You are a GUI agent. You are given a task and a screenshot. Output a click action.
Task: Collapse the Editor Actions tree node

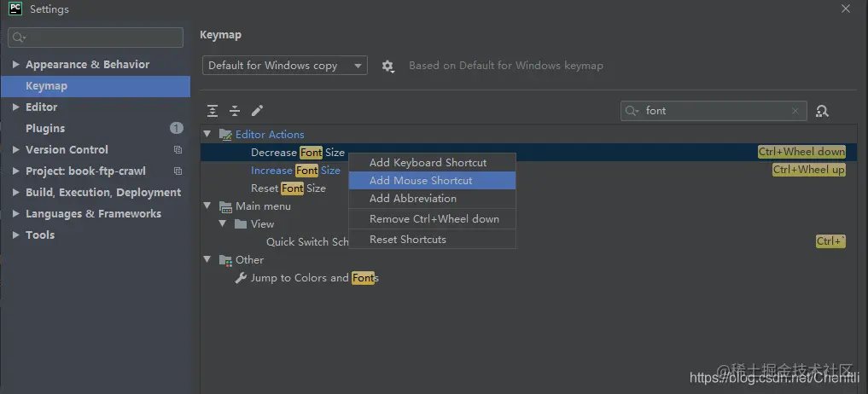[207, 134]
